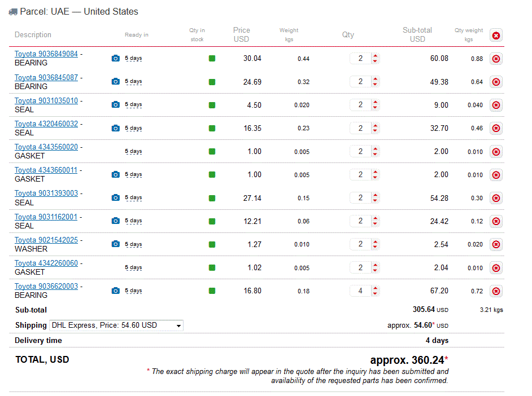This screenshot has width=532, height=396.
Task: Open Toyota 9031162001 part link
Action: [x=46, y=217]
